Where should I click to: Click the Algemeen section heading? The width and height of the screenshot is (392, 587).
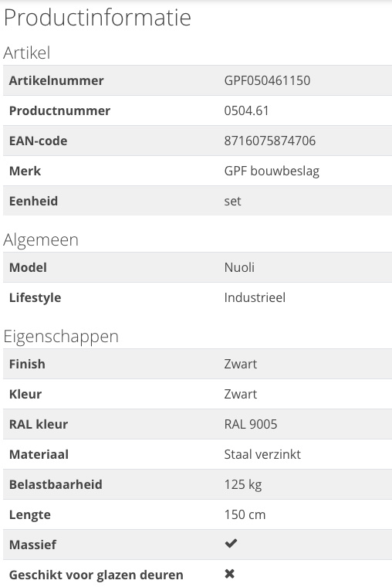pos(41,240)
